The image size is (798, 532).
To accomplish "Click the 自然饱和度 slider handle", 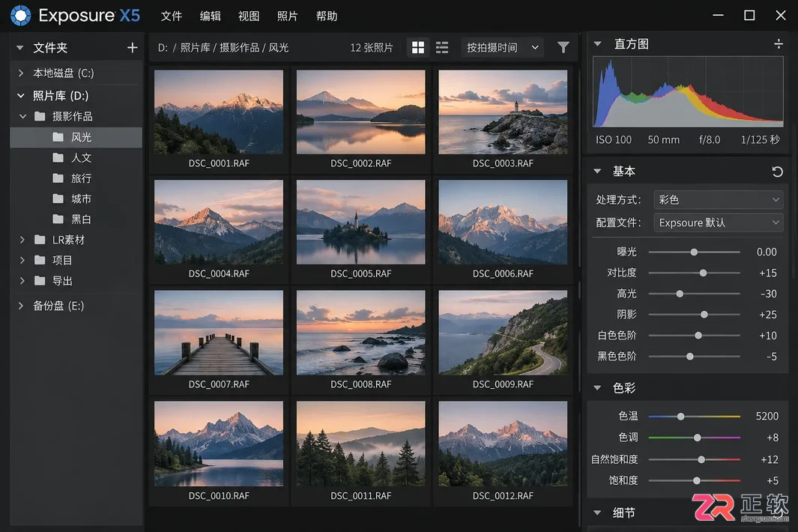I will 701,460.
